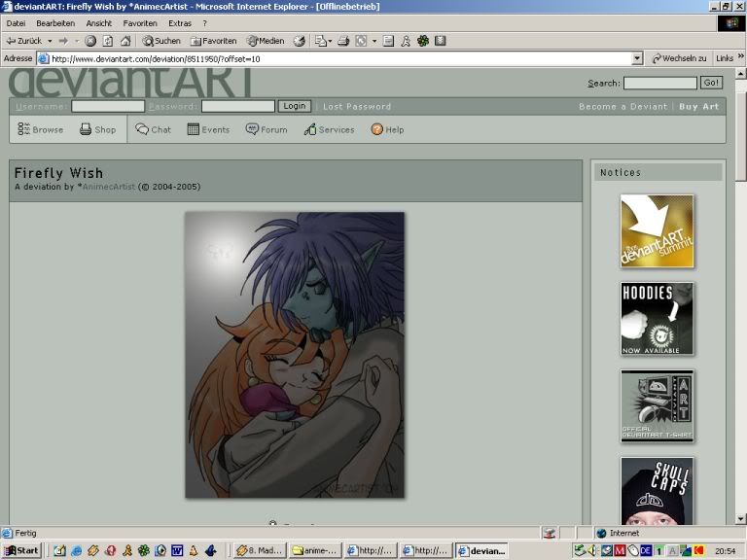747x560 pixels.
Task: Open the Official deviantART T-Shirt notice
Action: click(x=657, y=406)
